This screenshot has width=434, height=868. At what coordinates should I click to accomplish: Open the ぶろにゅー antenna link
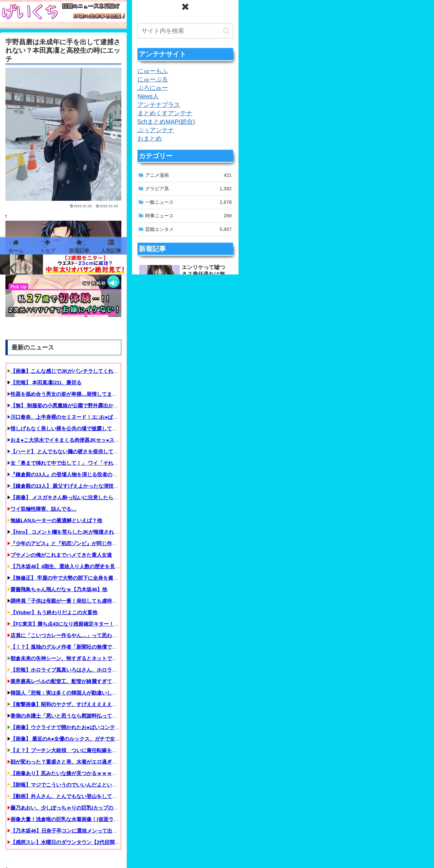click(x=153, y=88)
